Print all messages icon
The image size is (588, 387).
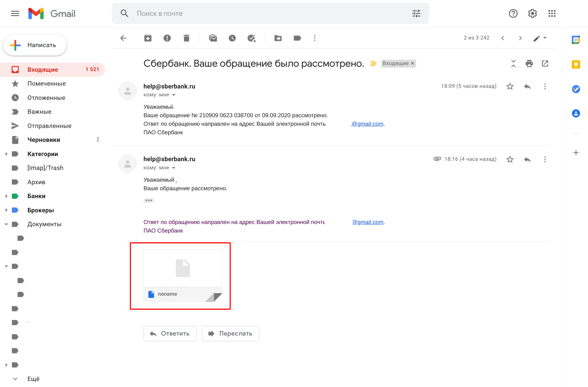[529, 63]
